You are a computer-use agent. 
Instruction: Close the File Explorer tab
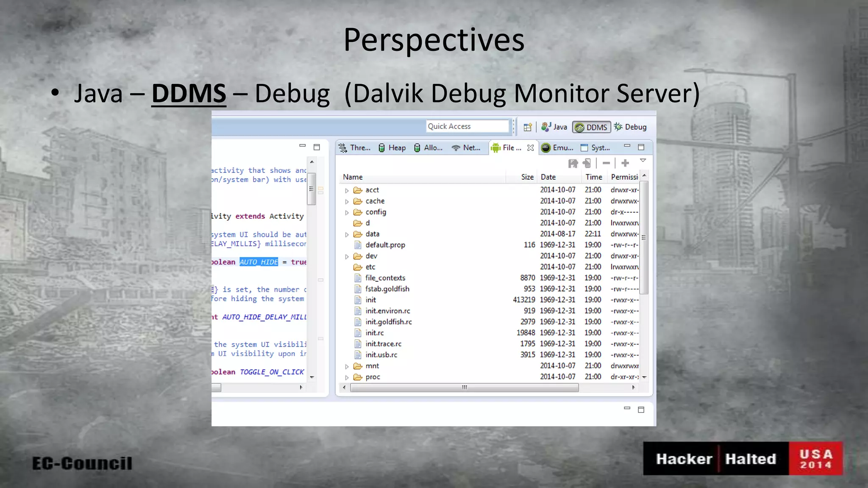(530, 148)
